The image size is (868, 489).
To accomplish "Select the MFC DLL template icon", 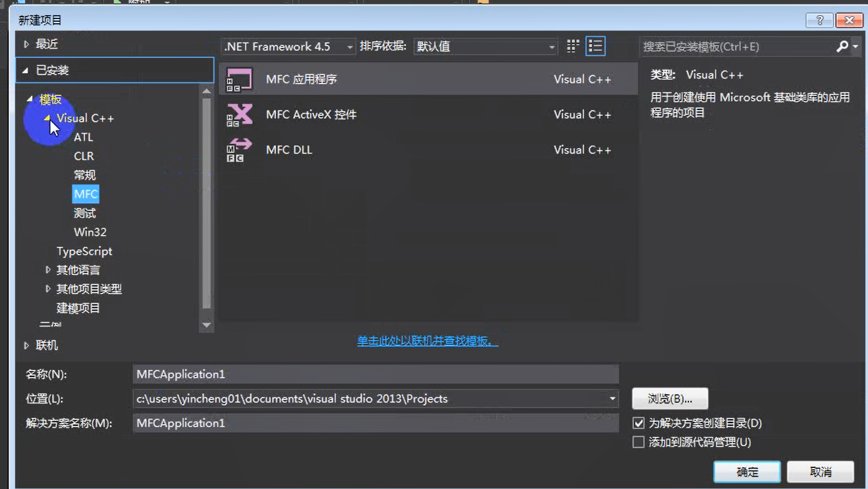I will pyautogui.click(x=238, y=149).
